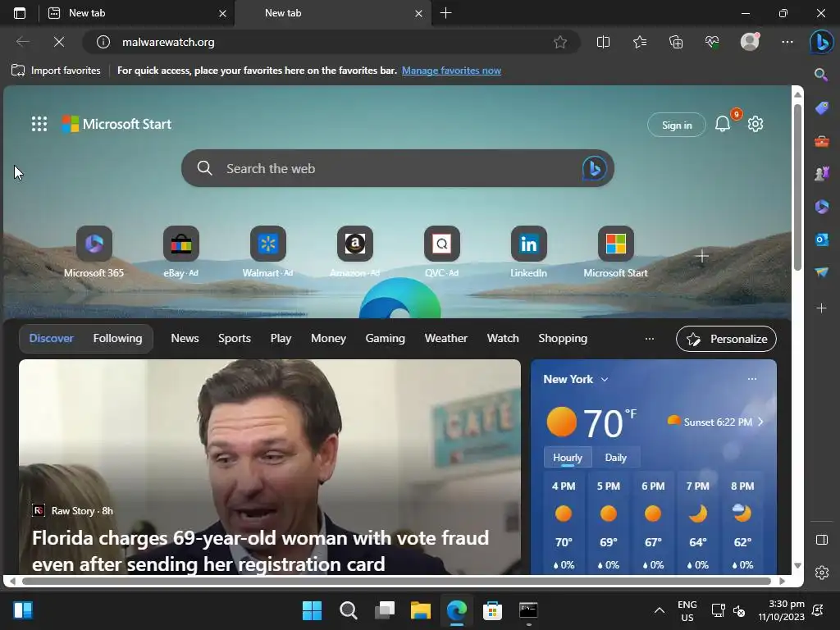Open LinkedIn quick link tile
The width and height of the screenshot is (840, 630).
(x=528, y=252)
